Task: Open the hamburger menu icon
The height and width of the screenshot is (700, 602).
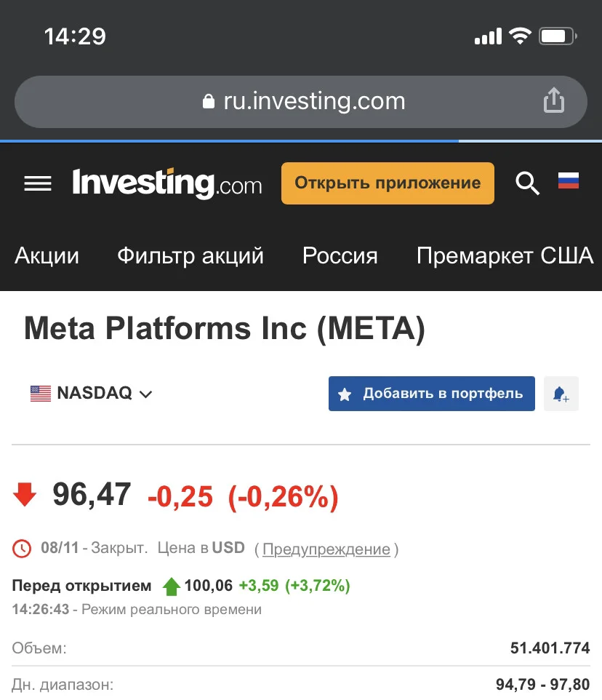Action: 38,183
